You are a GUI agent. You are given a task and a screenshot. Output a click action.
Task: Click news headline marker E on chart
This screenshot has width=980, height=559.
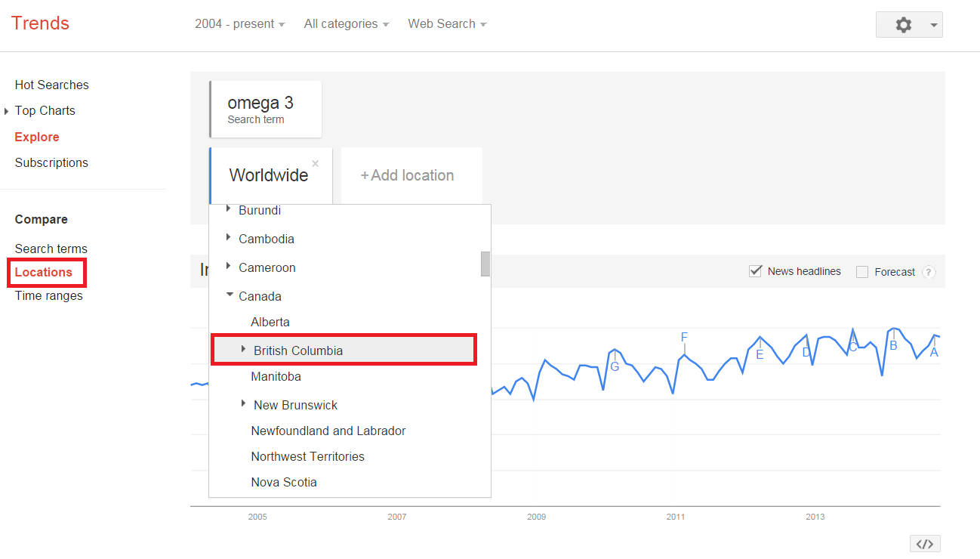tap(760, 354)
